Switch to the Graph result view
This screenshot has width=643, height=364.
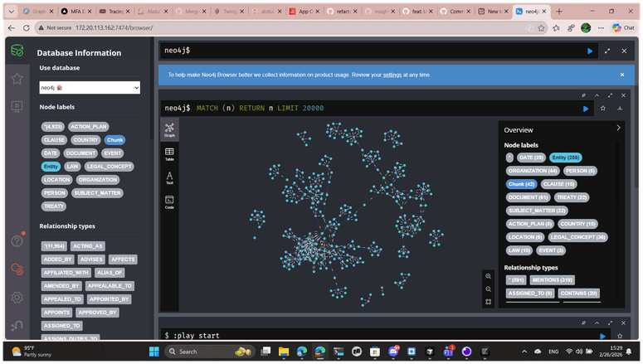pos(169,129)
